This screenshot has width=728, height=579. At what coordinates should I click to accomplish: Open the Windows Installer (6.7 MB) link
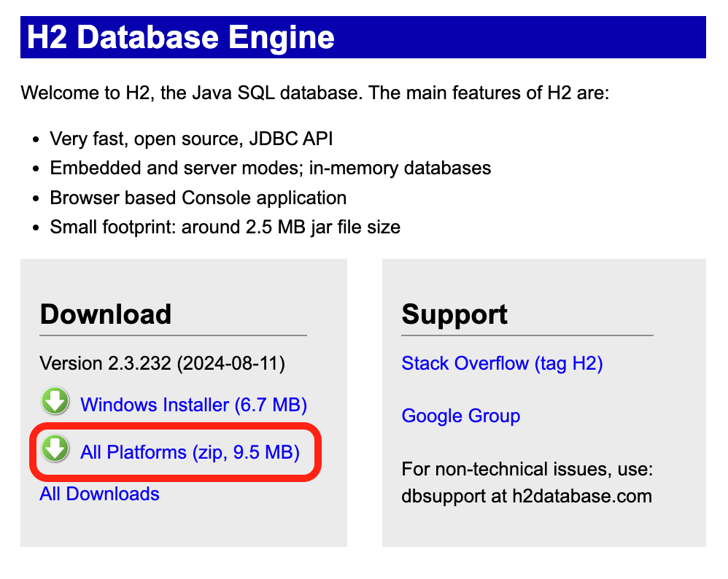coord(193,405)
